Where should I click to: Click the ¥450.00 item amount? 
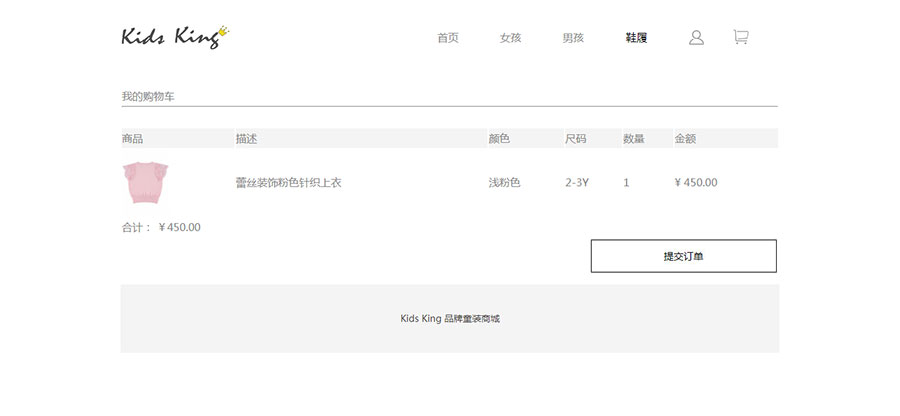[x=696, y=183]
